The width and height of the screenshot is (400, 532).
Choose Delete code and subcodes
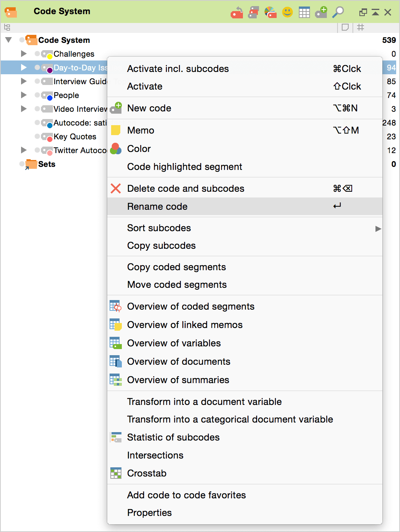(x=185, y=189)
